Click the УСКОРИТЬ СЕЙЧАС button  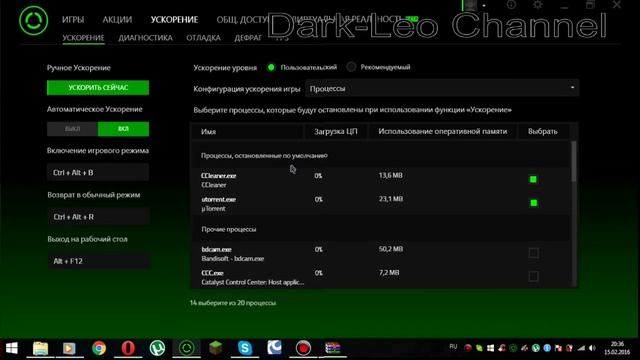coord(98,88)
